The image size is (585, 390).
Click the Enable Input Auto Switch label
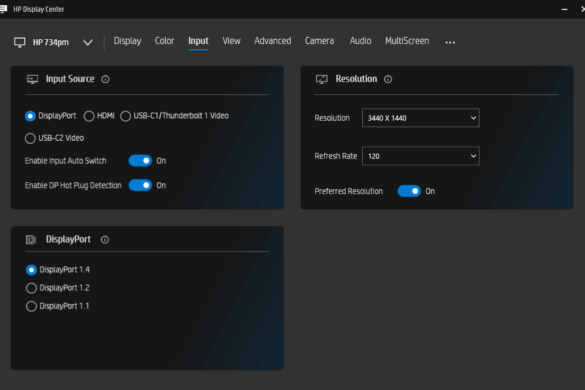click(x=66, y=161)
